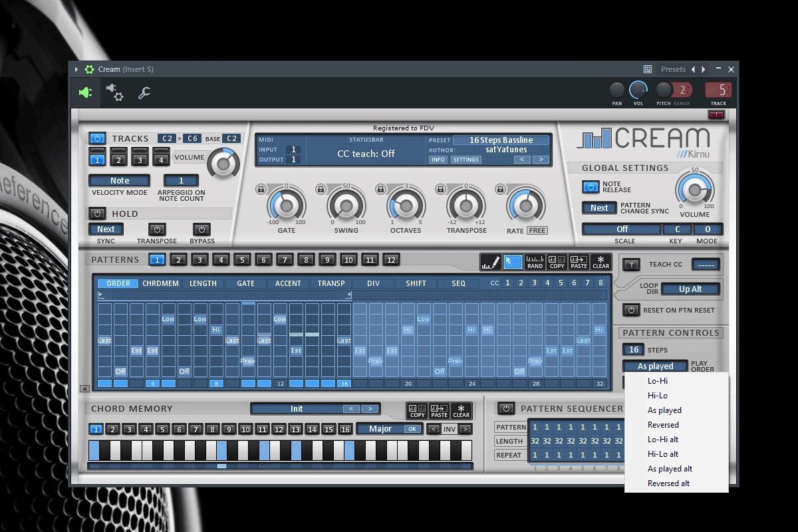798x532 pixels.
Task: Click the Arpeggio On Note Count field
Action: click(x=181, y=181)
